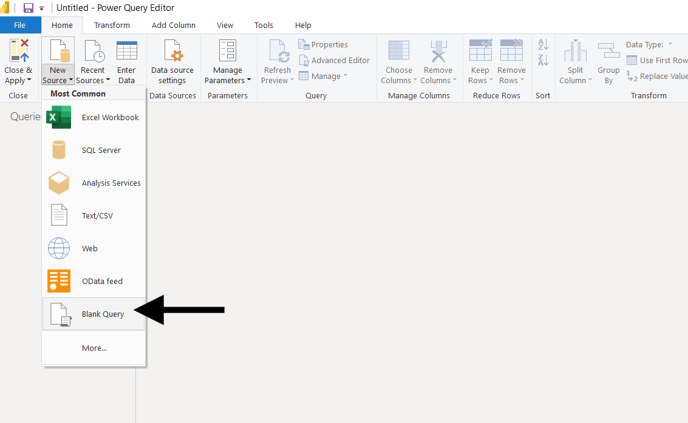
Task: Click the Keep Rows icon
Action: click(x=480, y=50)
